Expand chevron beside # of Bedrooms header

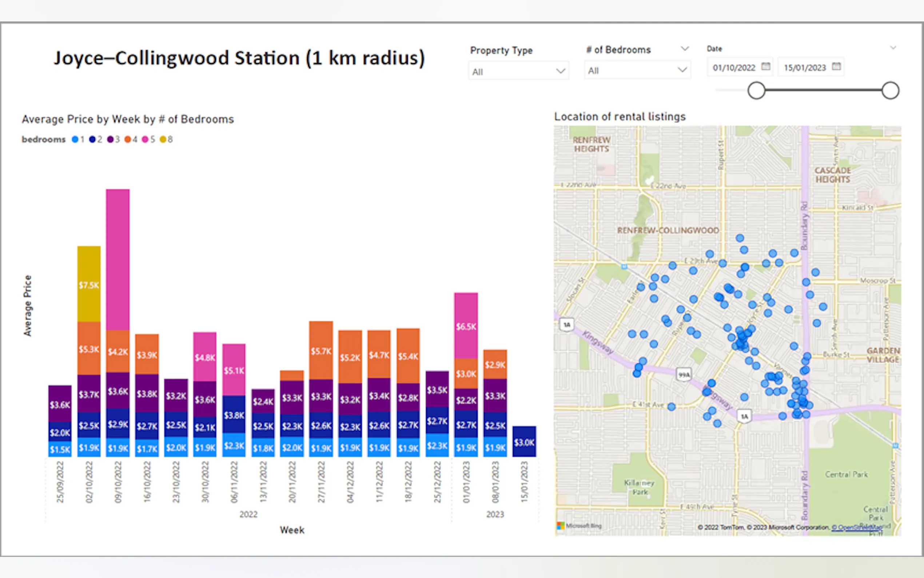tap(685, 48)
